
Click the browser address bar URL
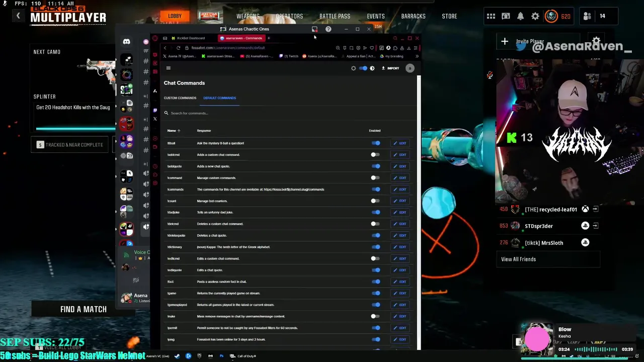point(228,48)
